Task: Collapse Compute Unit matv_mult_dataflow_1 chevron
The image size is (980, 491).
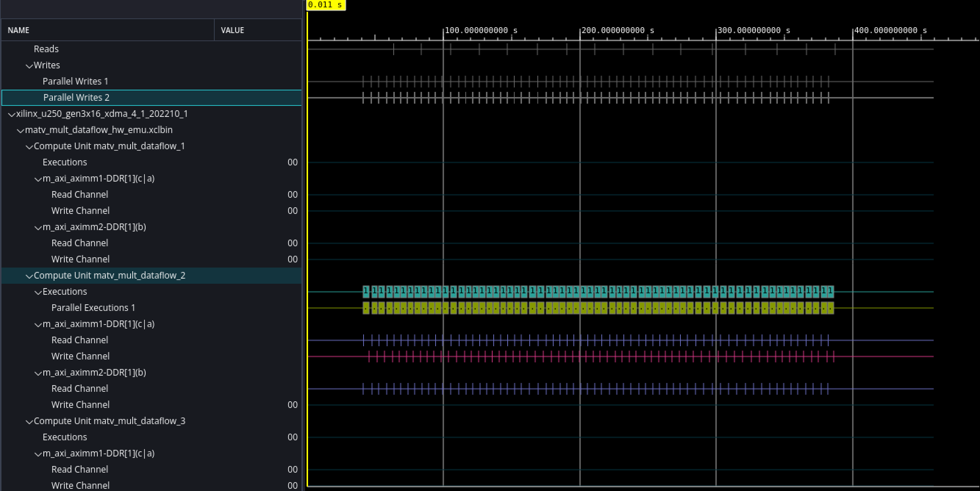Action: point(29,147)
